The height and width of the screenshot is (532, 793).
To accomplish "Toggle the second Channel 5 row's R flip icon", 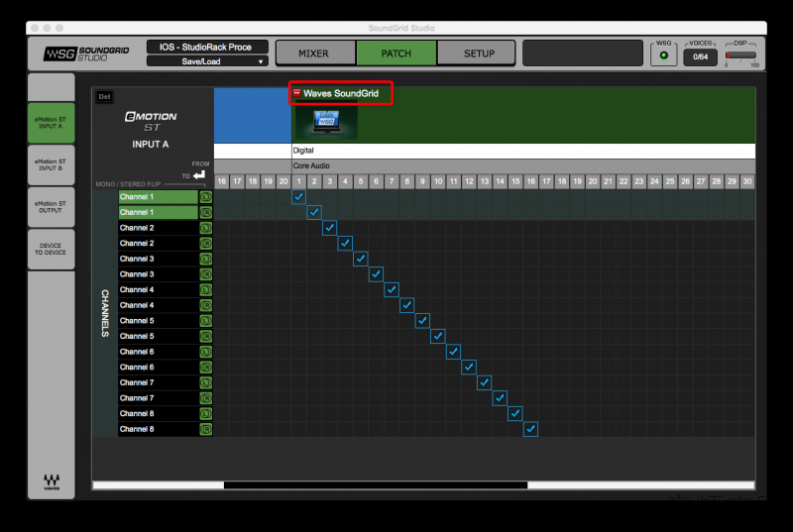I will pos(206,337).
